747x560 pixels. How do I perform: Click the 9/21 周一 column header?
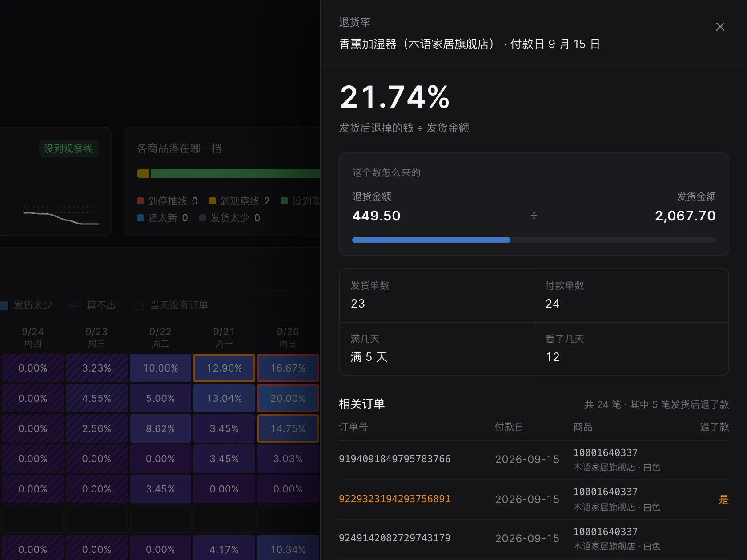224,337
